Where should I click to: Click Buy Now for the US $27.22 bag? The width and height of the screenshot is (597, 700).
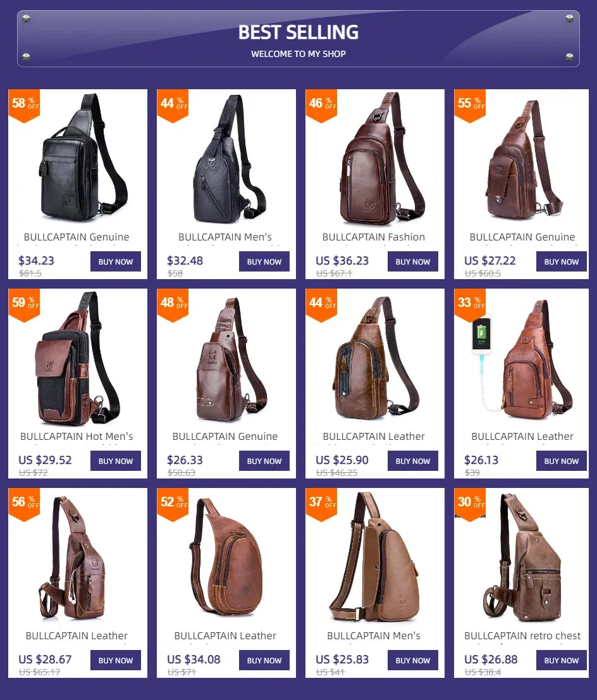pyautogui.click(x=562, y=261)
